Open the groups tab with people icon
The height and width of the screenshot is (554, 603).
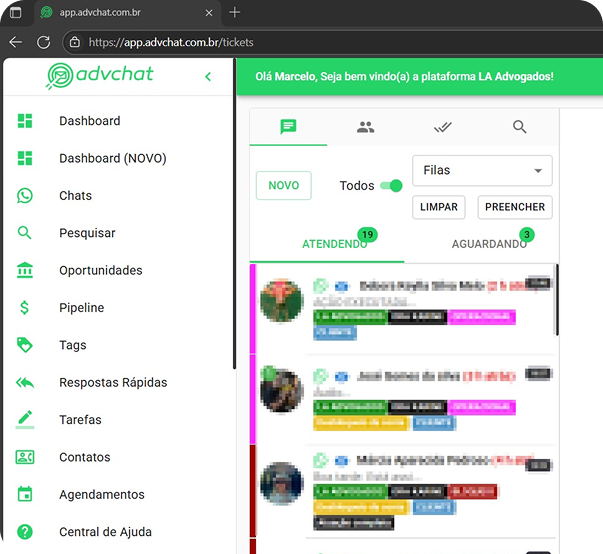point(365,127)
